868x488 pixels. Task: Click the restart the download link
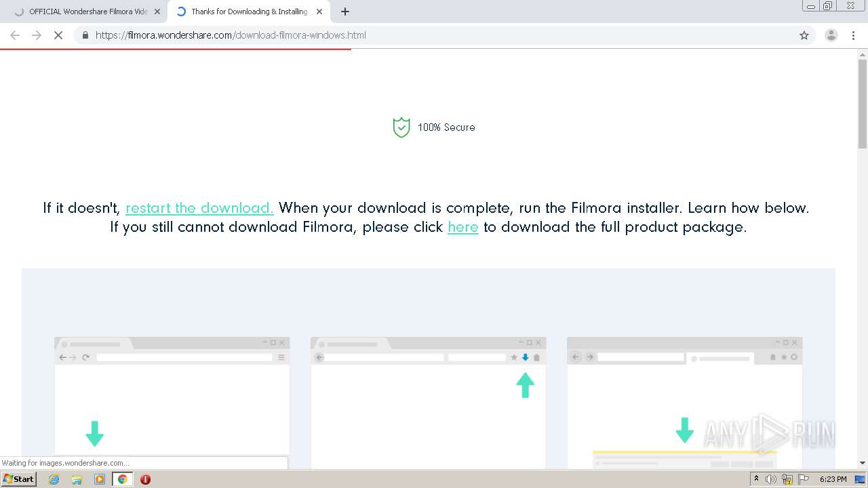point(199,208)
